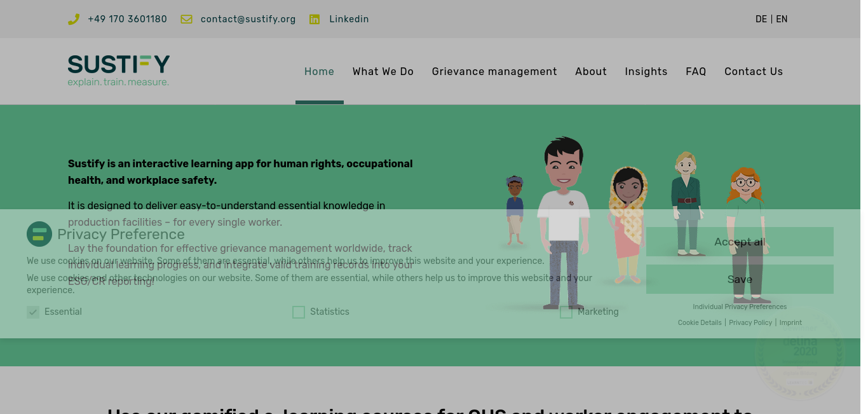This screenshot has width=868, height=414.
Task: Click the 2020 award badge
Action: 799,354
